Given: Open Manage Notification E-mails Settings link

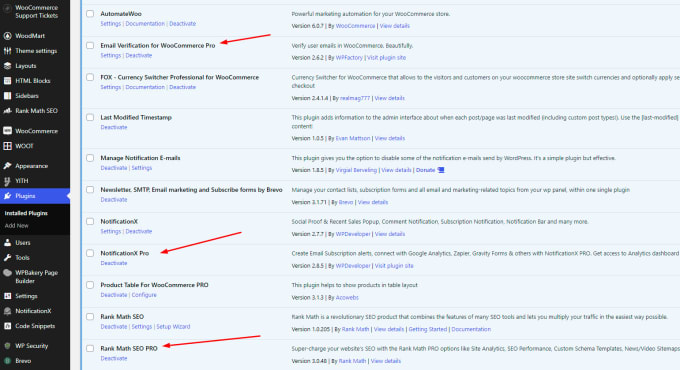Looking at the screenshot, I should point(142,168).
